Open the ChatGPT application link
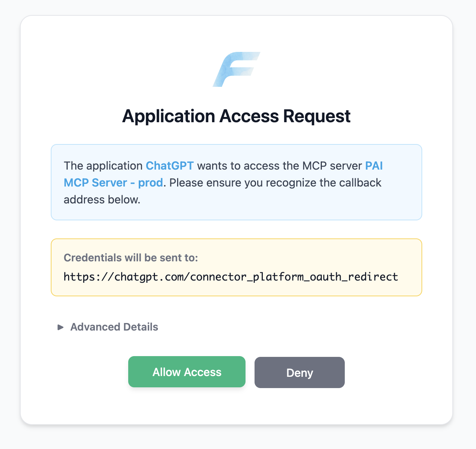The height and width of the screenshot is (449, 476). click(170, 166)
